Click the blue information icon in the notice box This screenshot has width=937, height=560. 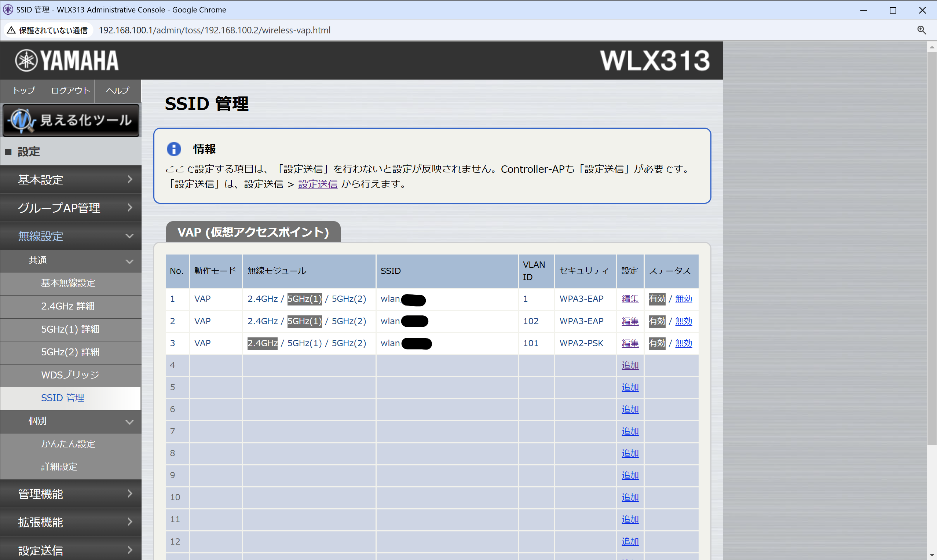pyautogui.click(x=174, y=149)
